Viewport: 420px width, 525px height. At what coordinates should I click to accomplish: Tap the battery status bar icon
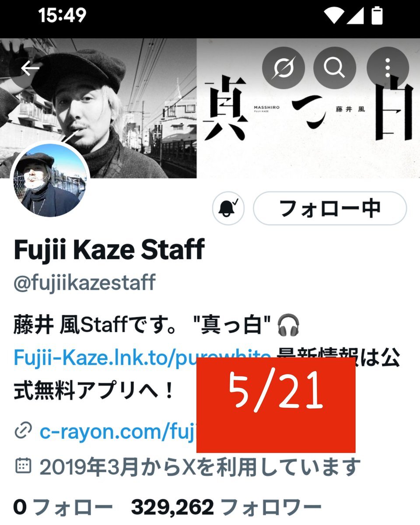(377, 16)
